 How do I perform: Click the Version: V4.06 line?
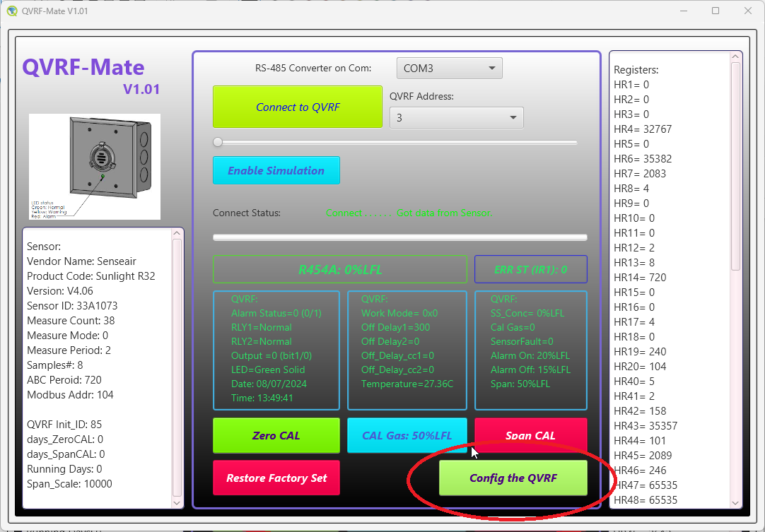pyautogui.click(x=60, y=291)
